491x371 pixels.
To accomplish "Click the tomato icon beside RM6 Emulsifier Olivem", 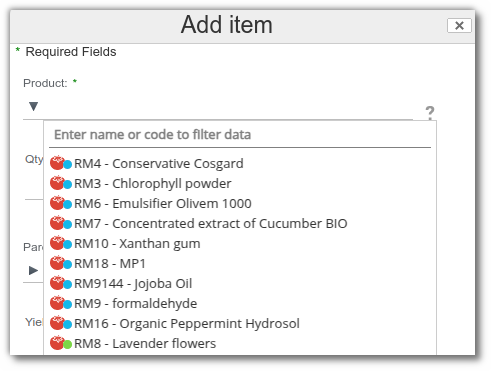I will pyautogui.click(x=57, y=203).
